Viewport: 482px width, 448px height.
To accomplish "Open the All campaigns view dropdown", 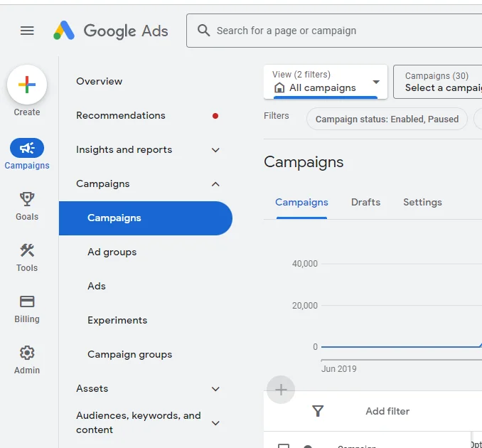I will (326, 82).
